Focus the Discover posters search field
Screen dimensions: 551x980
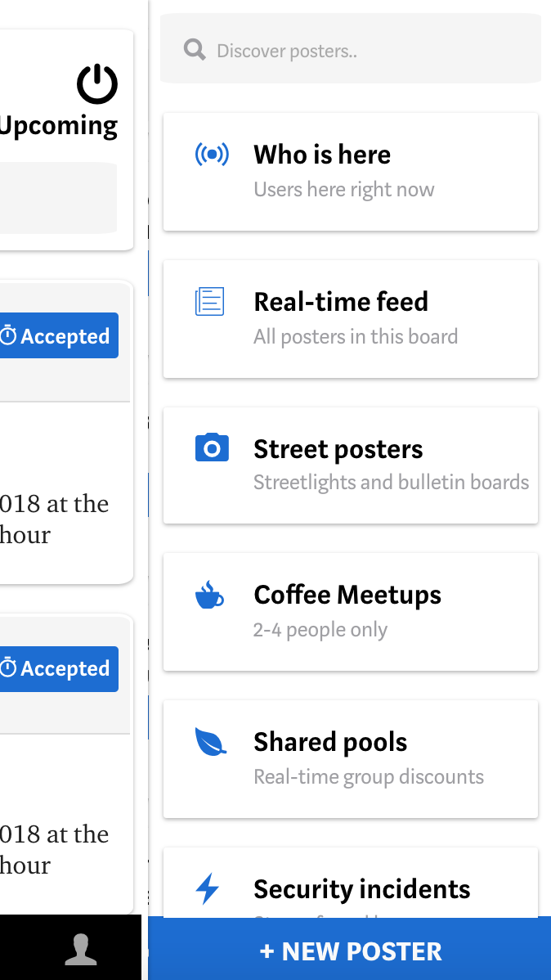[351, 50]
